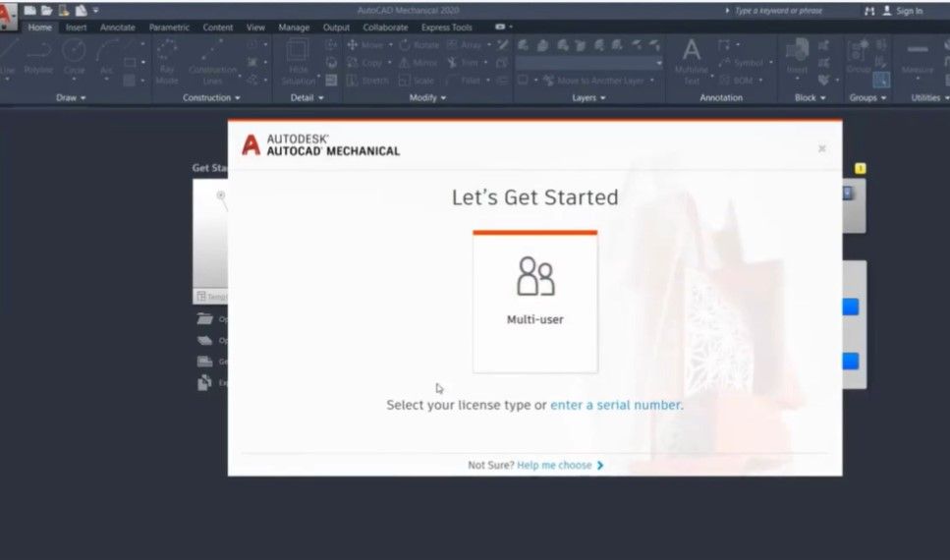Select the Mirror tool

tap(419, 63)
